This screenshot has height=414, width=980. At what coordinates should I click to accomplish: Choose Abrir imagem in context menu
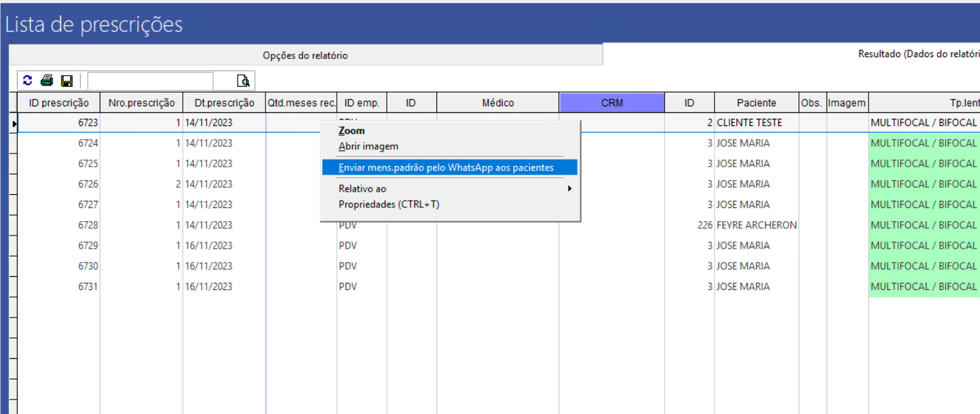coord(368,146)
